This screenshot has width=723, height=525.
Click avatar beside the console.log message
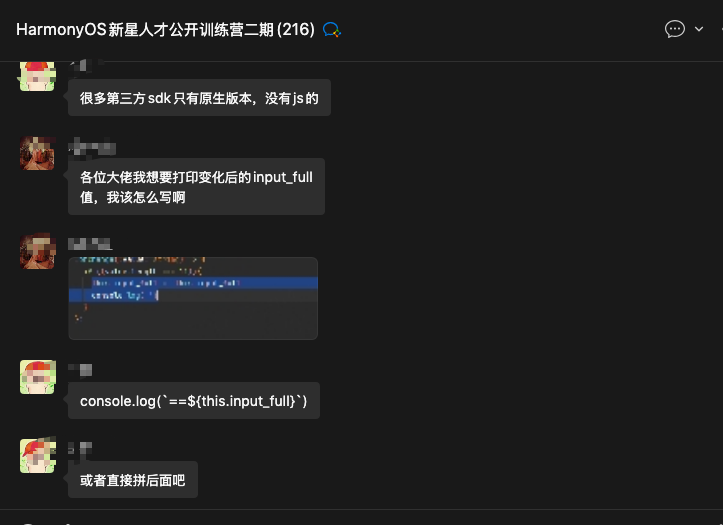coord(37,376)
